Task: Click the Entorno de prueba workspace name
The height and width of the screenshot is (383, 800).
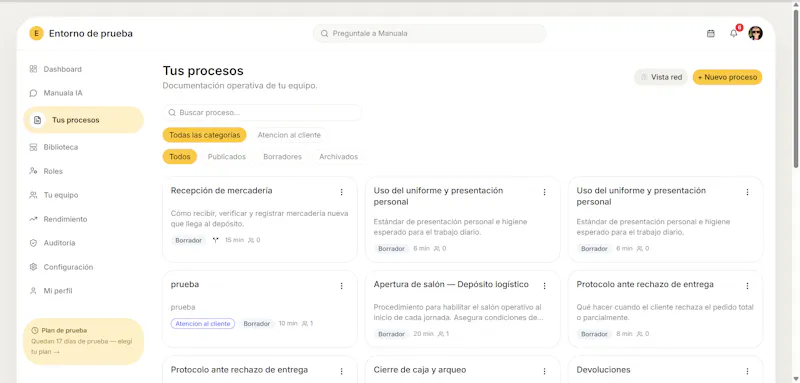Action: [x=91, y=34]
